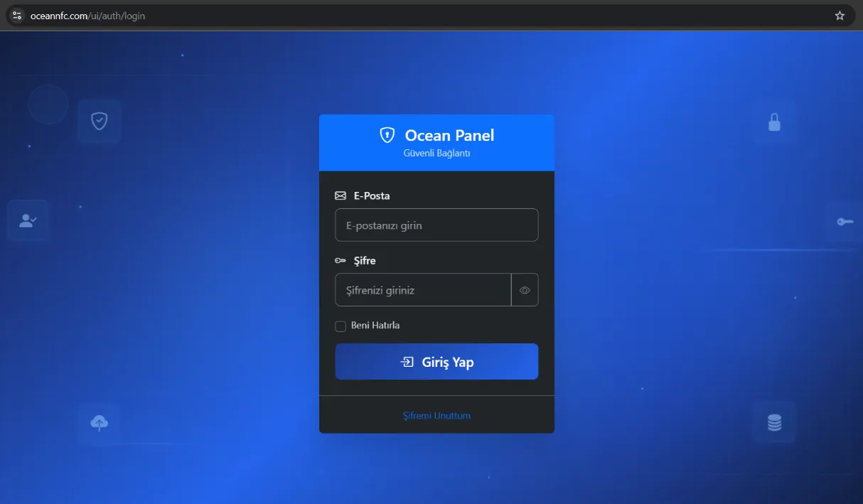Click the envelope icon beside E-Posta

(341, 195)
